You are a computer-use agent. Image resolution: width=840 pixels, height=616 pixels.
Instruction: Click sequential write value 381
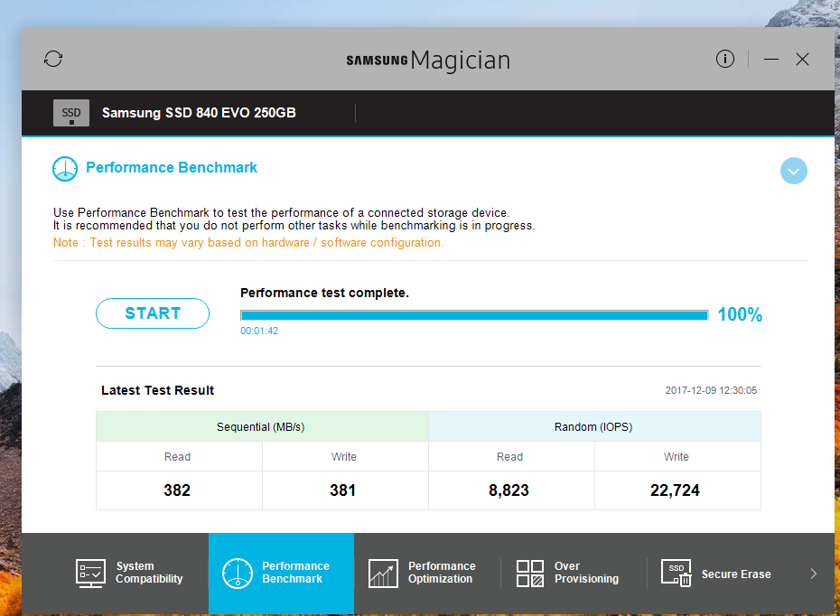[x=343, y=490]
